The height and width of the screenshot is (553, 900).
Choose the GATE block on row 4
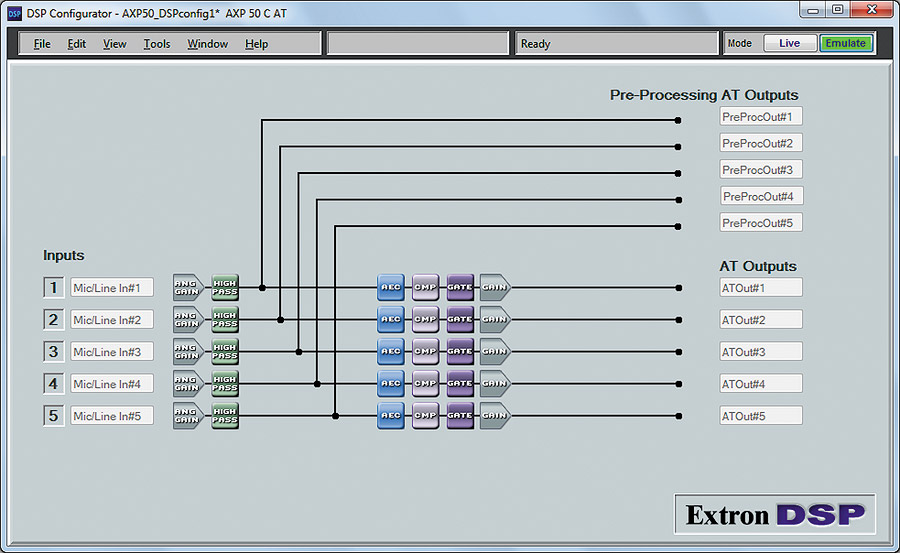tap(460, 384)
